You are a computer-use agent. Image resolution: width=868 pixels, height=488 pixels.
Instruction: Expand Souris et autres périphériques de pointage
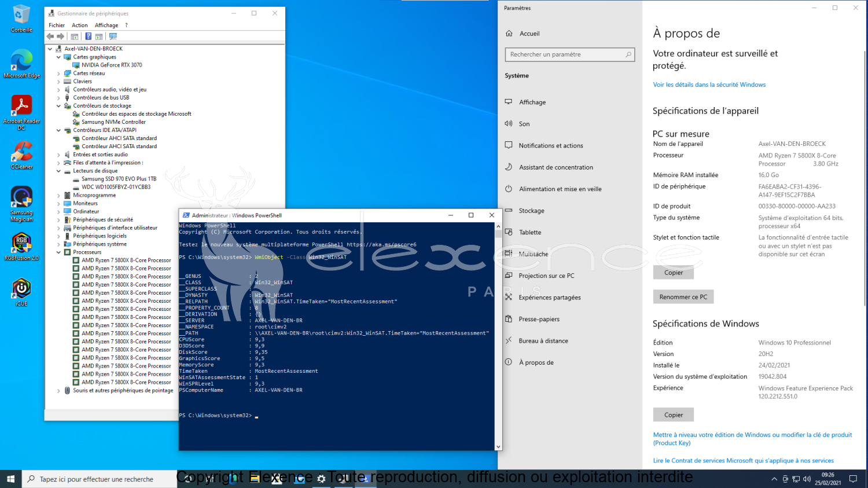(x=58, y=391)
